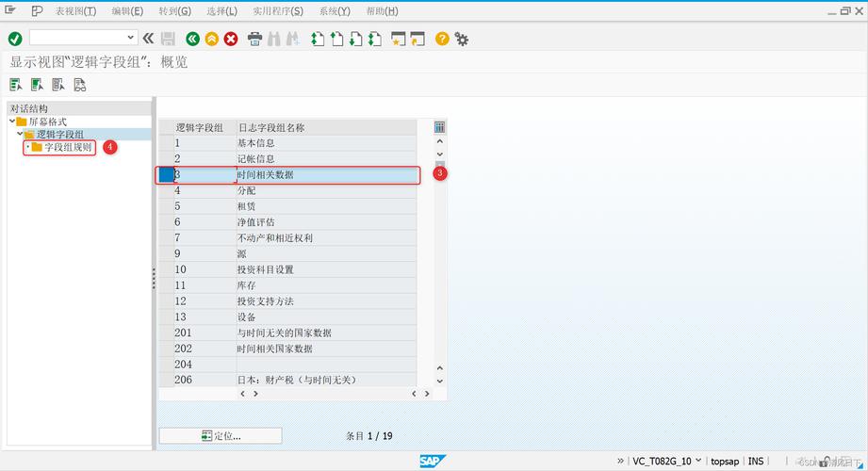The width and height of the screenshot is (868, 471).
Task: Go back with the green Back icon
Action: (x=192, y=39)
